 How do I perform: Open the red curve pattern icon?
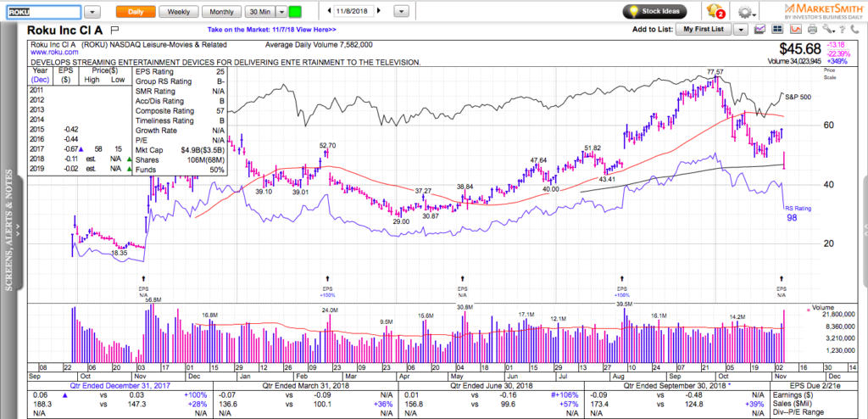coord(796,30)
